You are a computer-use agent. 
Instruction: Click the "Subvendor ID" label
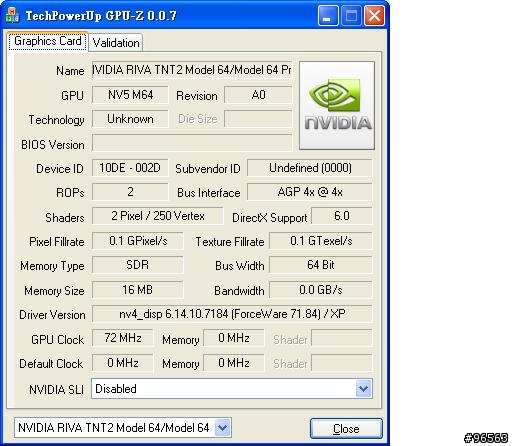tap(208, 169)
